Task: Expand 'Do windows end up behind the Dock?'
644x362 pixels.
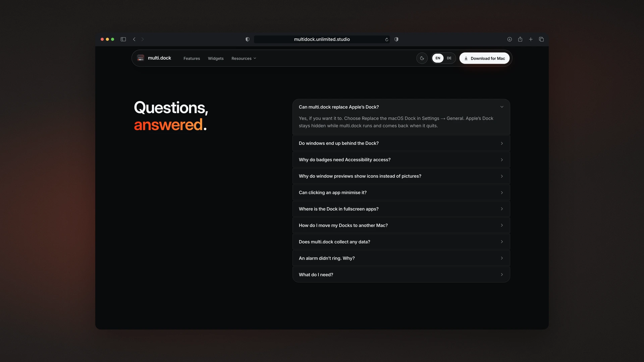Action: (401, 143)
